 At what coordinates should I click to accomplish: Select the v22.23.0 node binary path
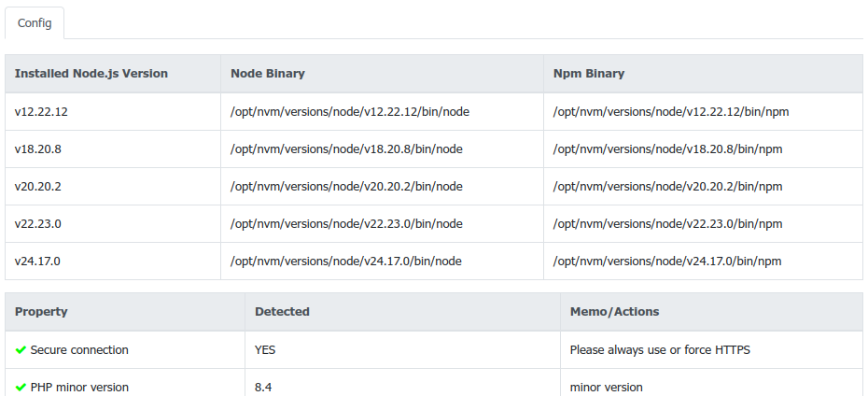(346, 224)
